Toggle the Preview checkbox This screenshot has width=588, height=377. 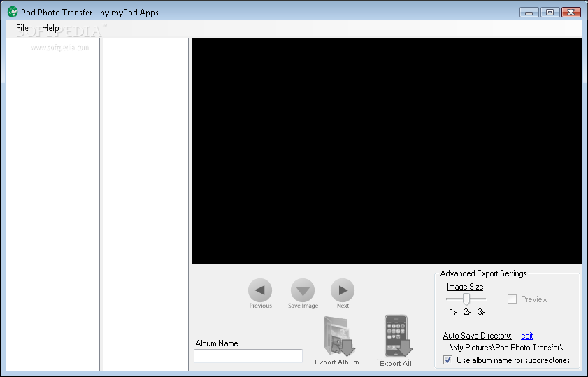[x=512, y=299]
